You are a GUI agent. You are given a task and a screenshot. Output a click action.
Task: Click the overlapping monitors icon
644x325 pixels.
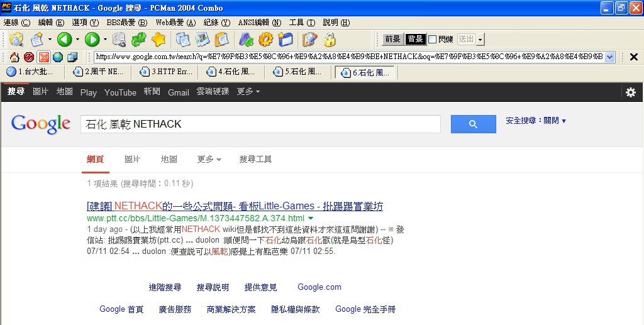pos(73,57)
